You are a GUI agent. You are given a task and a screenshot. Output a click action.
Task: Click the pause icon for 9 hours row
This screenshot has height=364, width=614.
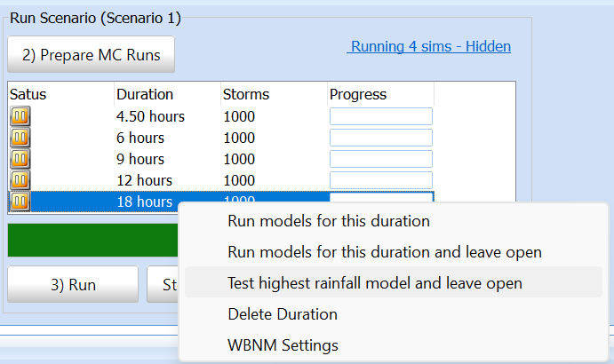pos(20,159)
